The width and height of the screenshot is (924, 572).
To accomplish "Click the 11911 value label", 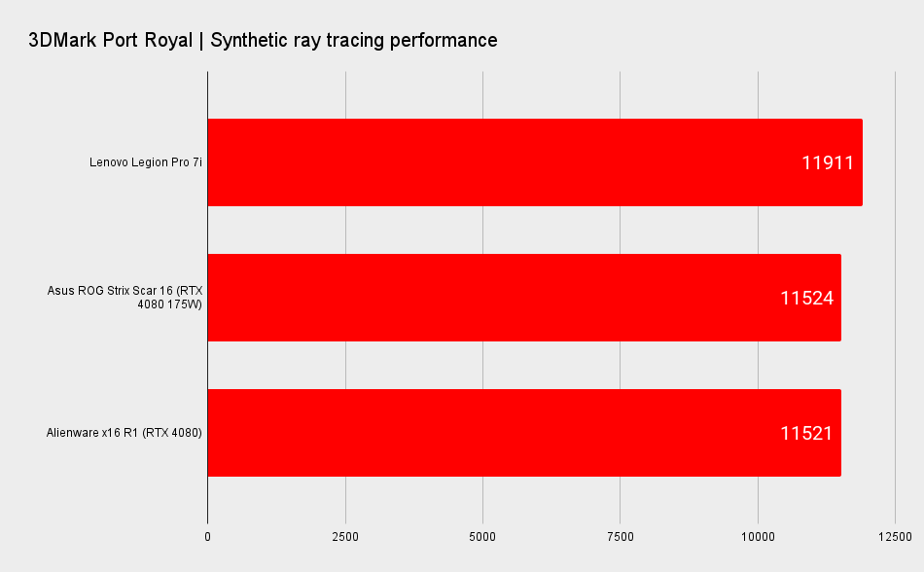I will [828, 162].
